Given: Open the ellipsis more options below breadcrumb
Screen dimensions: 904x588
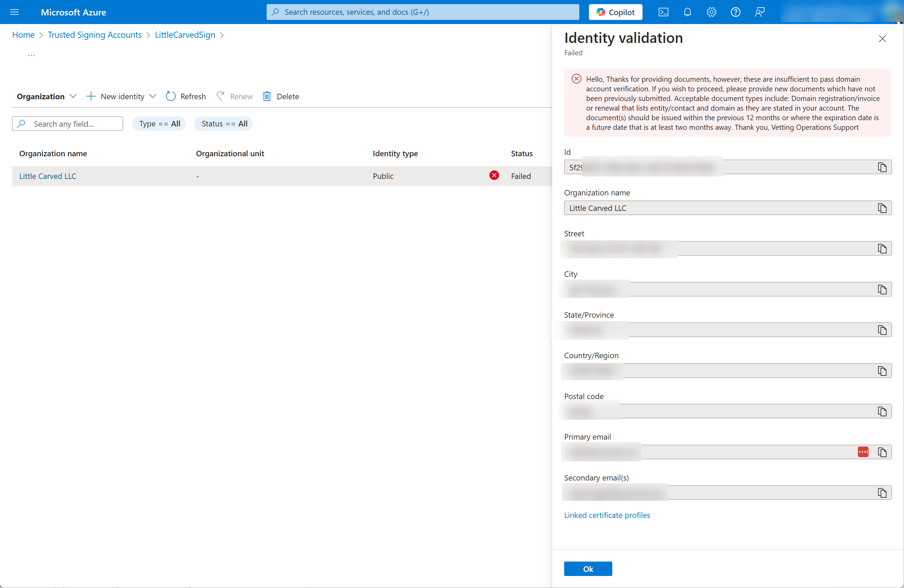Looking at the screenshot, I should point(32,55).
